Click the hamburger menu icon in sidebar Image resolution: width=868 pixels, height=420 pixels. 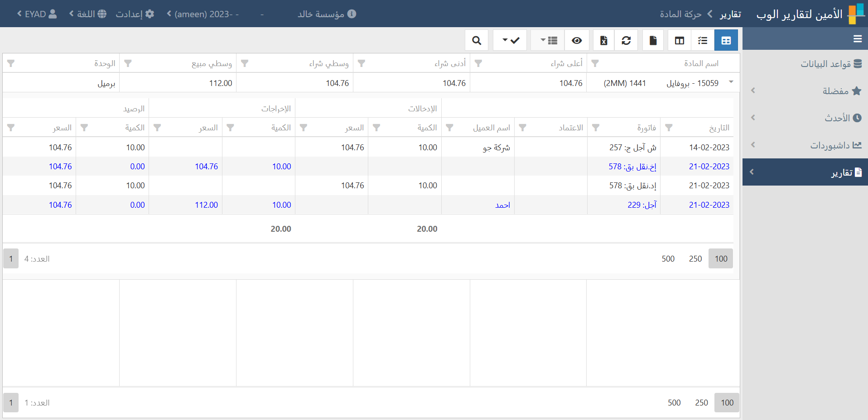pos(857,39)
